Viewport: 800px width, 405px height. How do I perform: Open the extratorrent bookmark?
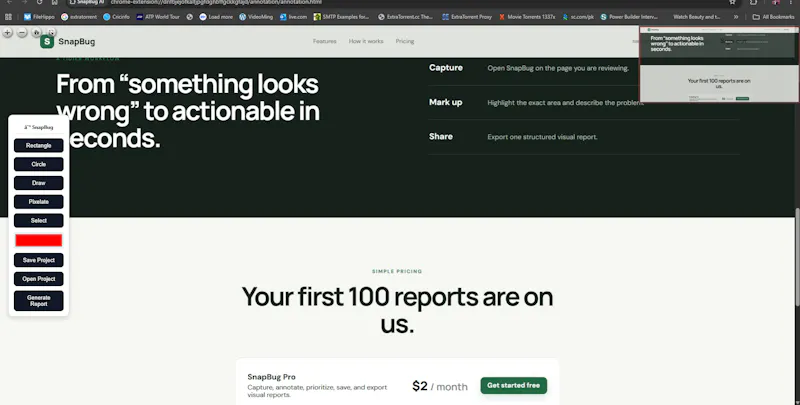[x=79, y=17]
